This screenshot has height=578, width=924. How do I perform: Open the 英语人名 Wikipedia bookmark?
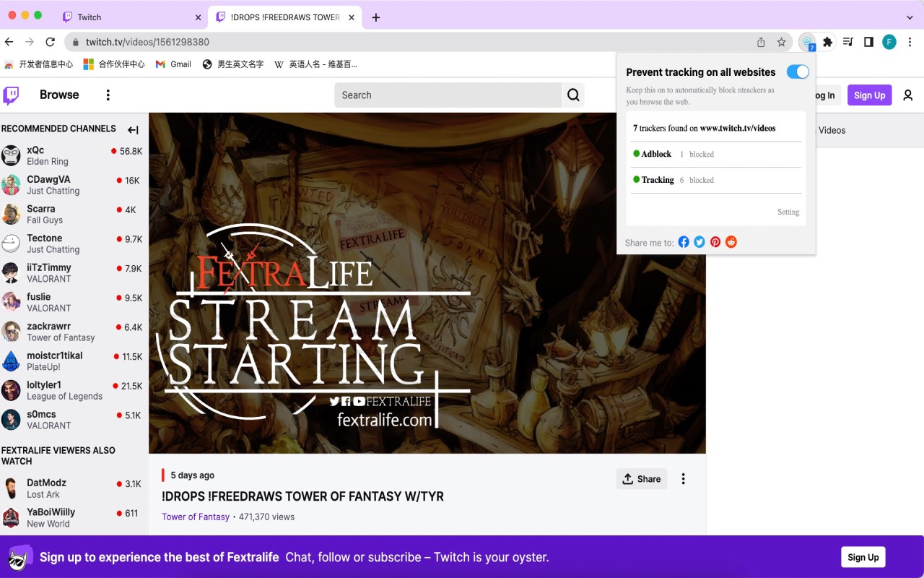(316, 64)
